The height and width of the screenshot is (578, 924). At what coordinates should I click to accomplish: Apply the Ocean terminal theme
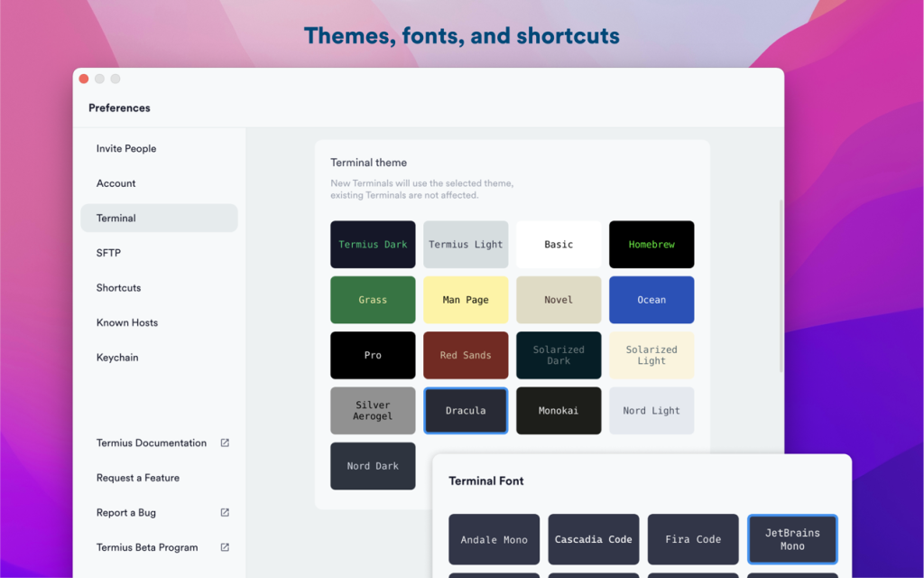coord(651,300)
